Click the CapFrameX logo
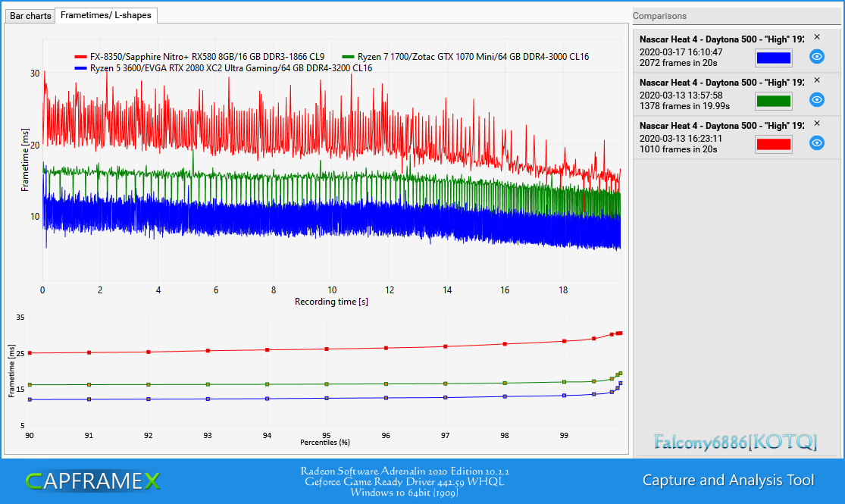Image resolution: width=845 pixels, height=504 pixels. [92, 481]
